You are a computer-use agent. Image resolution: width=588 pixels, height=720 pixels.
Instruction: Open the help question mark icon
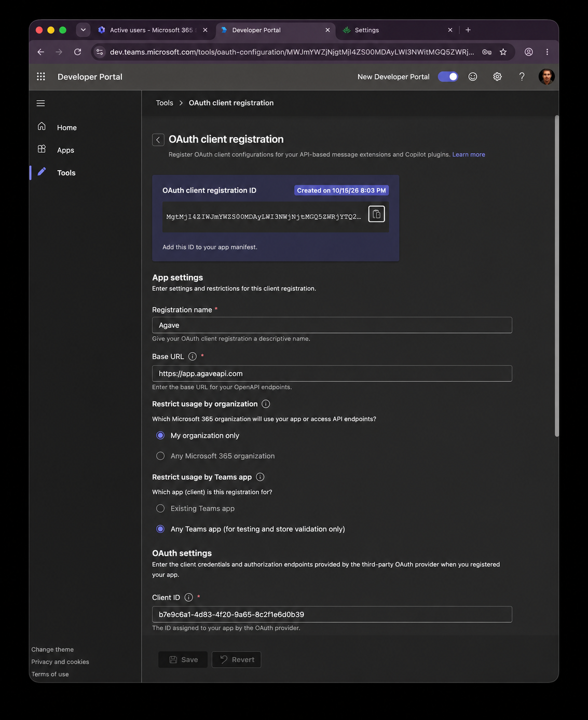522,77
